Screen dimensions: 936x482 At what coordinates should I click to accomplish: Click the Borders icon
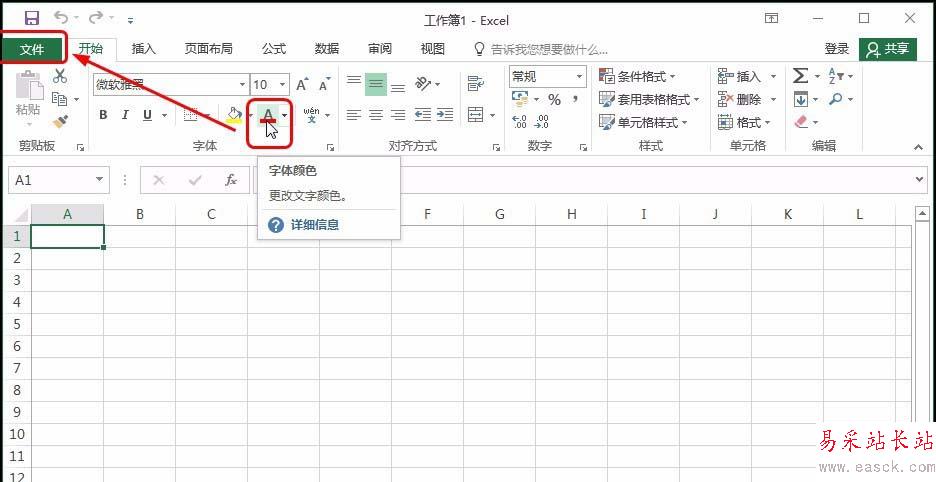pos(190,115)
